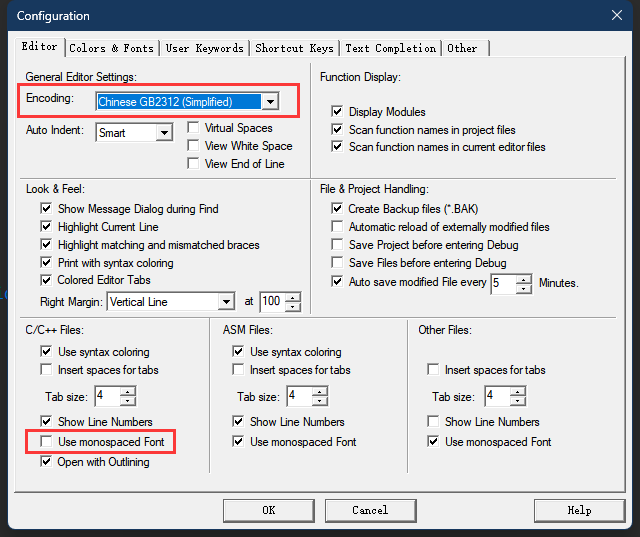This screenshot has height=537, width=640.
Task: Increase auto save minutes with up arrow
Action: pos(524,279)
